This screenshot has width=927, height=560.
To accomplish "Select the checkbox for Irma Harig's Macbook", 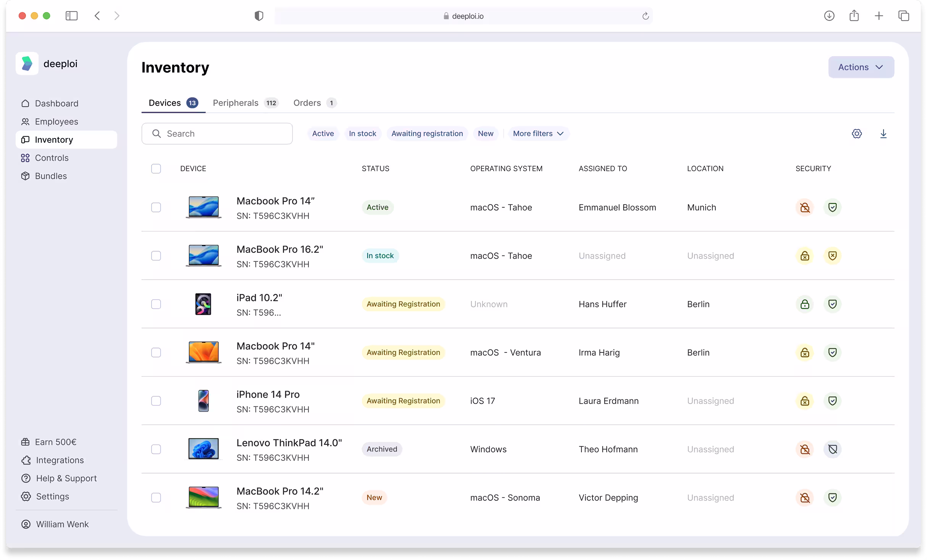I will [156, 352].
